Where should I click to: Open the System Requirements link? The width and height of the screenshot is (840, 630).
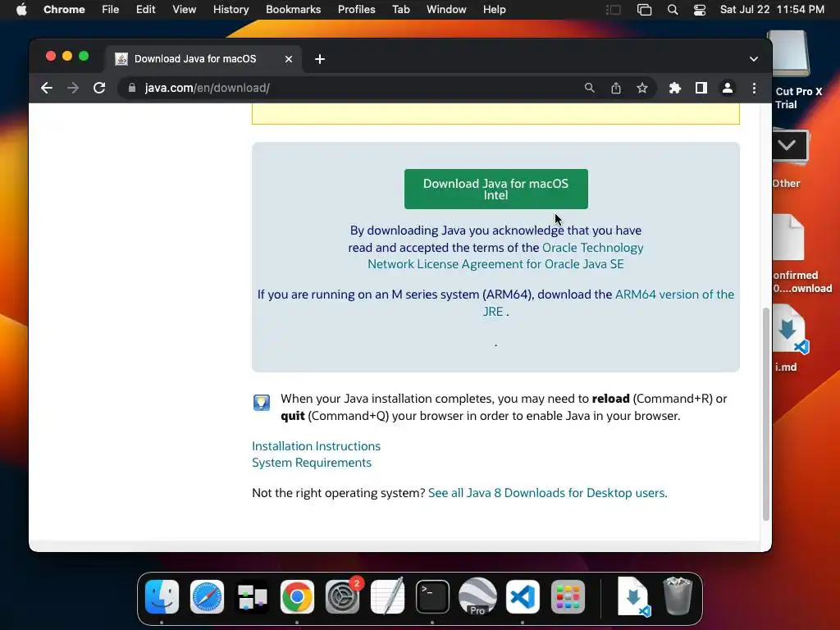(311, 463)
